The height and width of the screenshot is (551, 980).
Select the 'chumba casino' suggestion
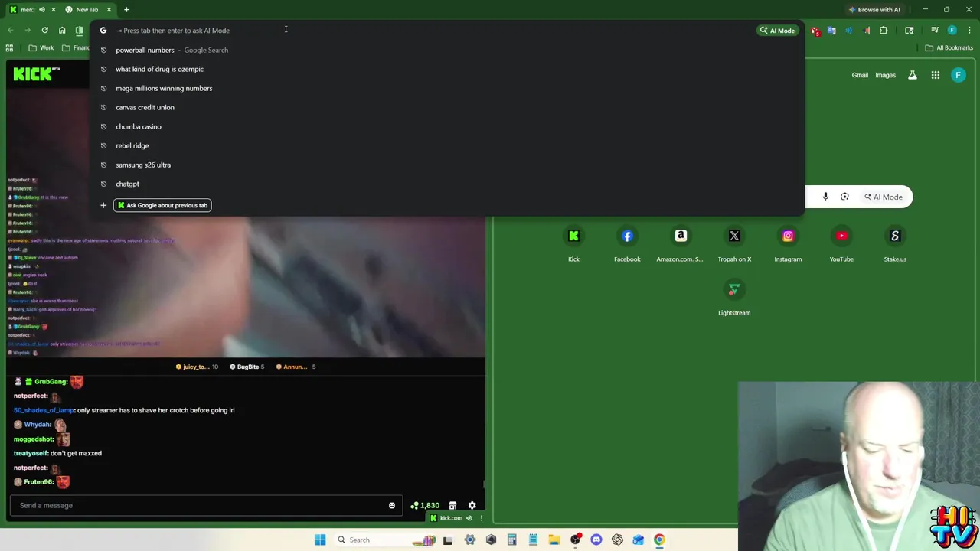click(446, 126)
